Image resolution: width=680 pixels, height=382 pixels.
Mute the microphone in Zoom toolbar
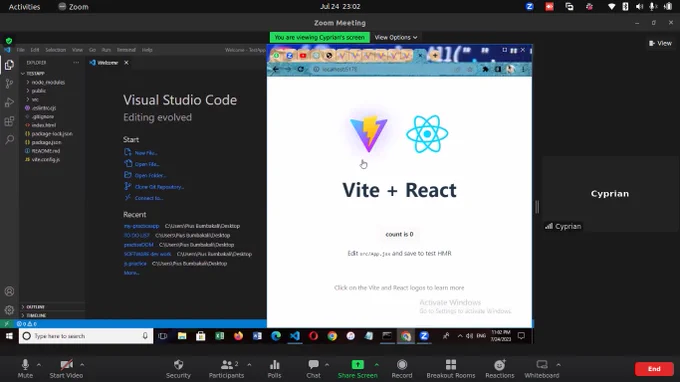click(25, 369)
